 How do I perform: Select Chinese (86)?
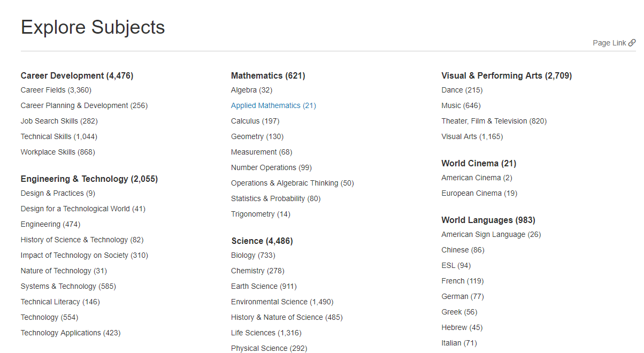[463, 250]
